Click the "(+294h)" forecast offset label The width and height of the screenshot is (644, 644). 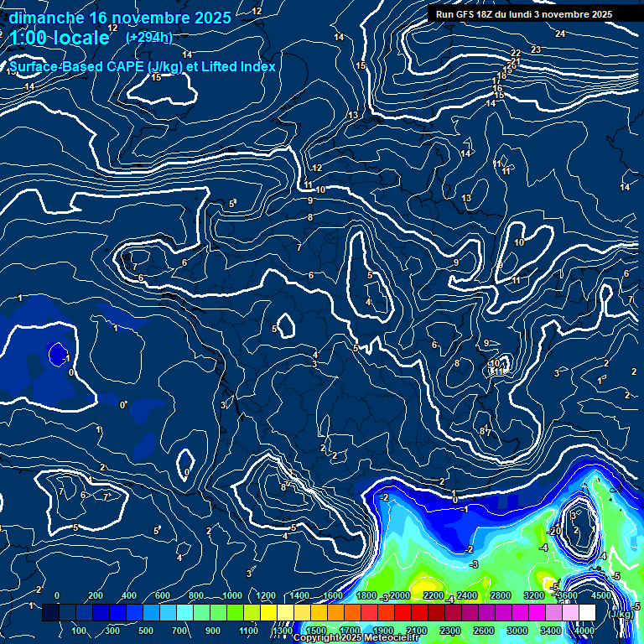(x=149, y=38)
